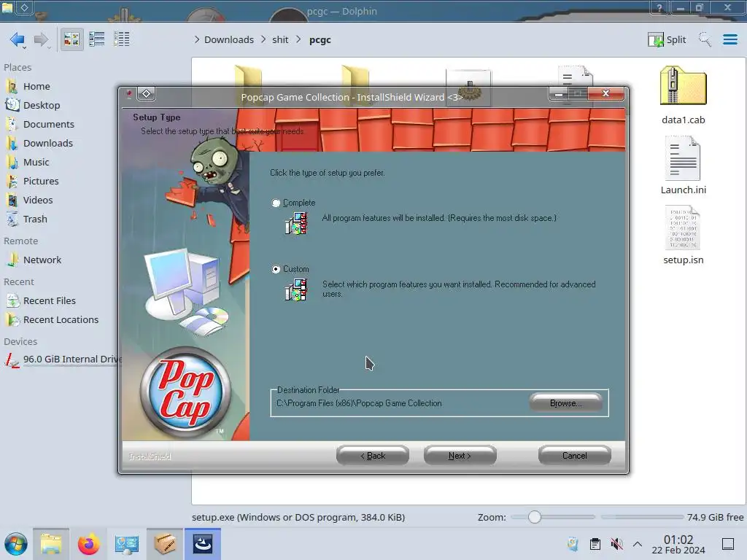Open the Windows-style Start menu button
The image size is (747, 560).
coord(16,544)
